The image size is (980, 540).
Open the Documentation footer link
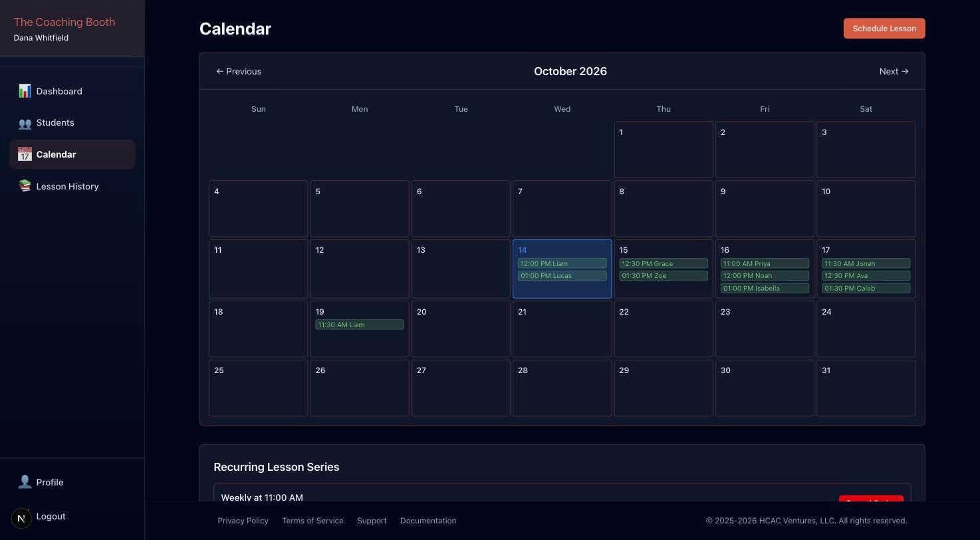tap(428, 521)
